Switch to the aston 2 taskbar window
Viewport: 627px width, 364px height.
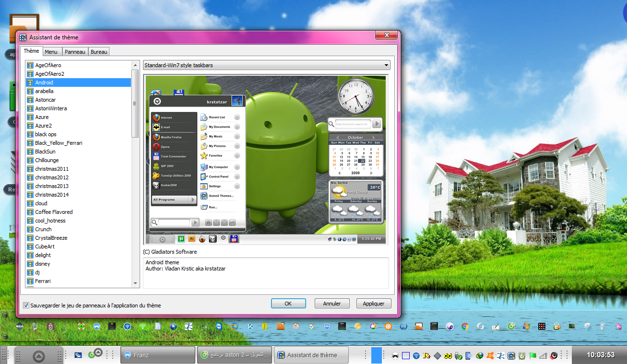(235, 355)
